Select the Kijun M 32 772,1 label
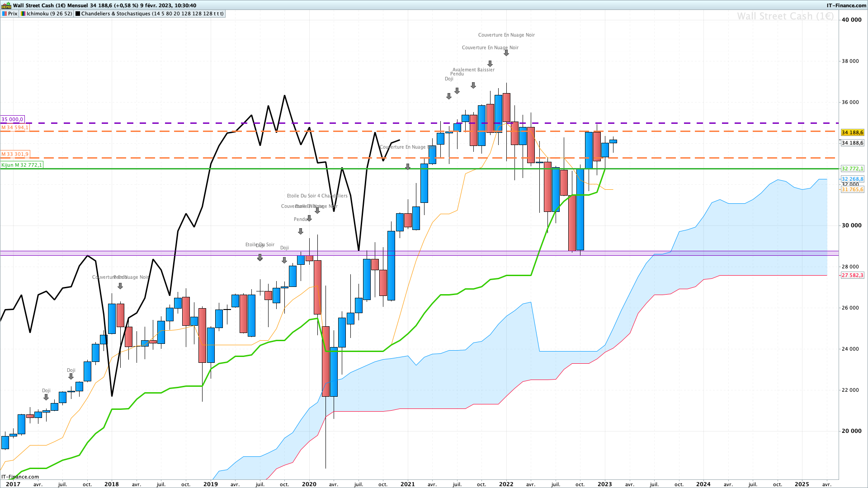 [22, 165]
